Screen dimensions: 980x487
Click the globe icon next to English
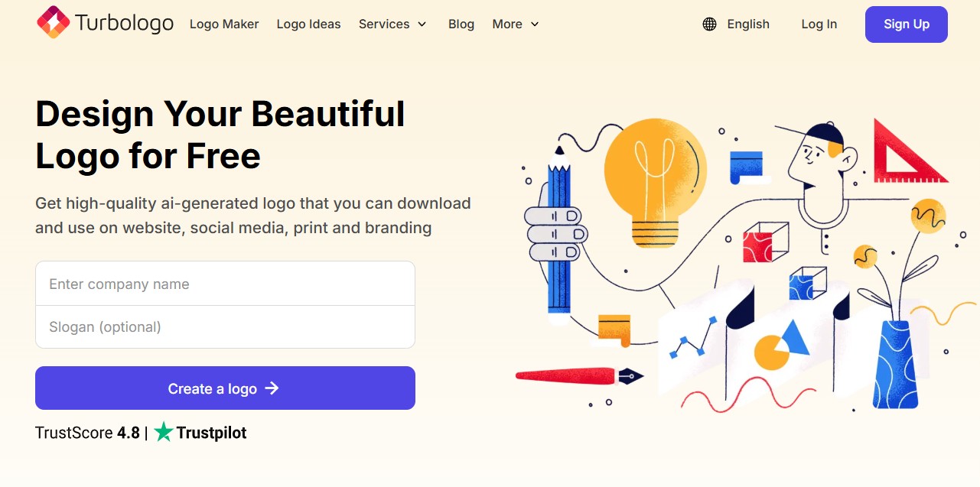(x=708, y=24)
